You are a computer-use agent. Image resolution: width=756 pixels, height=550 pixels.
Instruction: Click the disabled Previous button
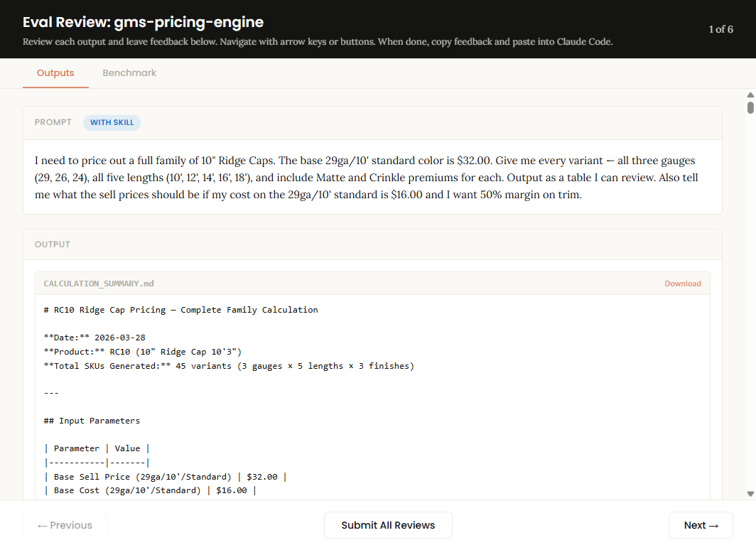65,525
